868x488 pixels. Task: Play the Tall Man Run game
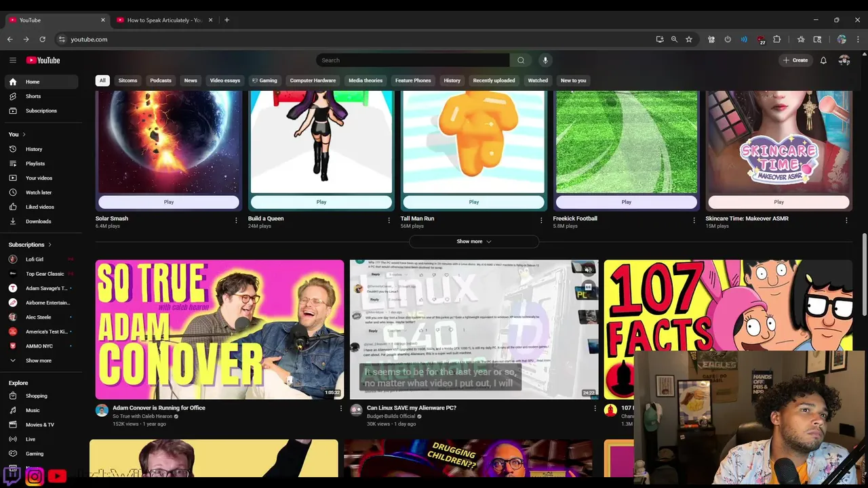point(474,202)
